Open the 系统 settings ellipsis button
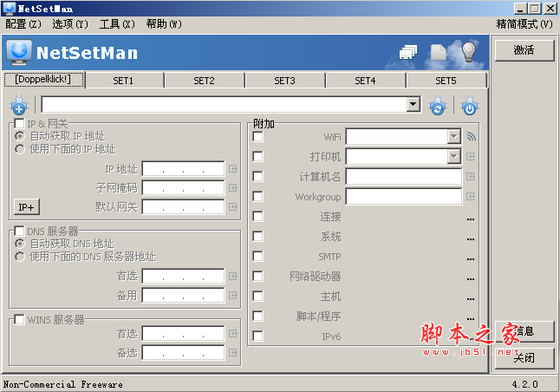The image size is (560, 392). point(471,239)
